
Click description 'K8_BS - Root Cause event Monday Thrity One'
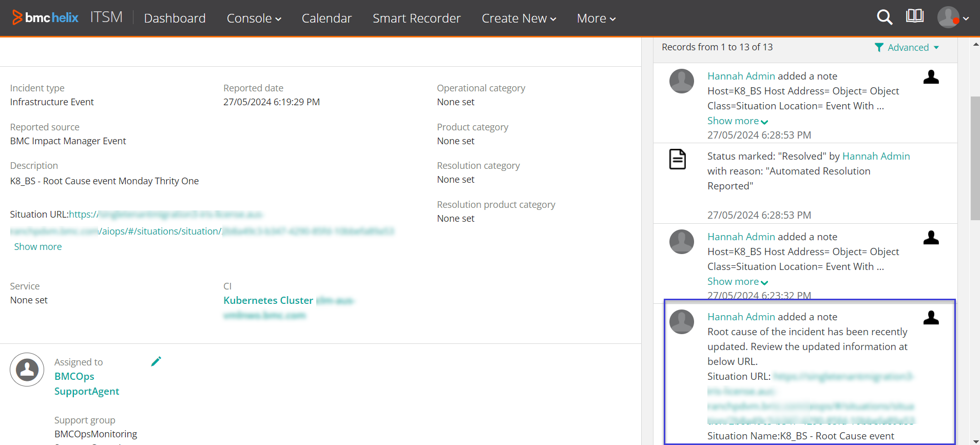105,181
